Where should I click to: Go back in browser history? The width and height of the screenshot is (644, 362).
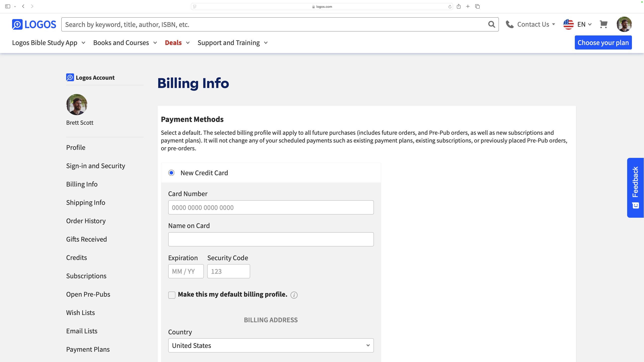23,6
